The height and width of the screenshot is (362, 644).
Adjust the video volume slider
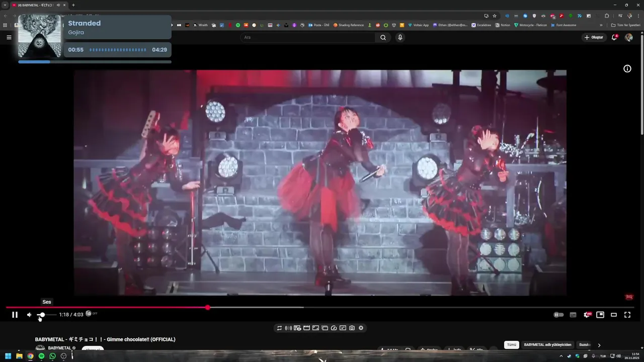(47, 315)
